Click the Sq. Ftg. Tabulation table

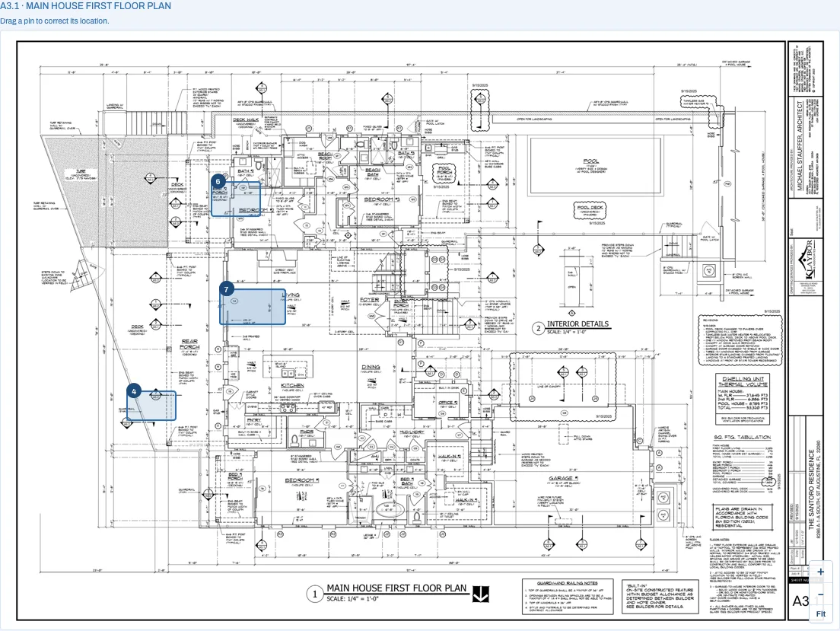pyautogui.click(x=743, y=464)
